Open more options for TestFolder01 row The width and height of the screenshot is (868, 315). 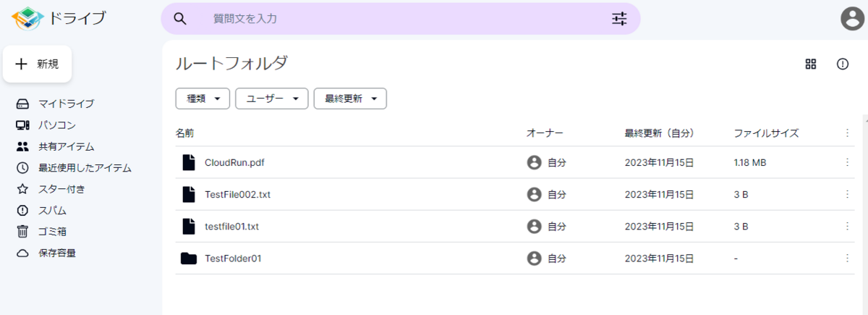click(x=847, y=259)
